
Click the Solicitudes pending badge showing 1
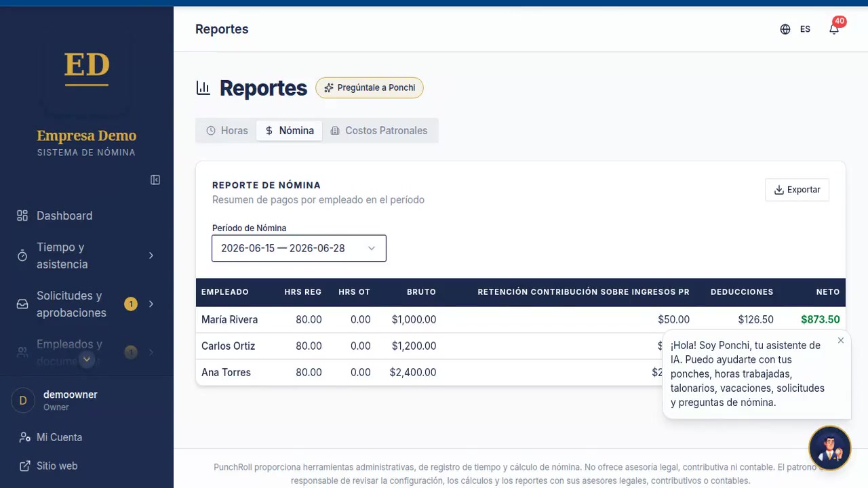tap(131, 304)
